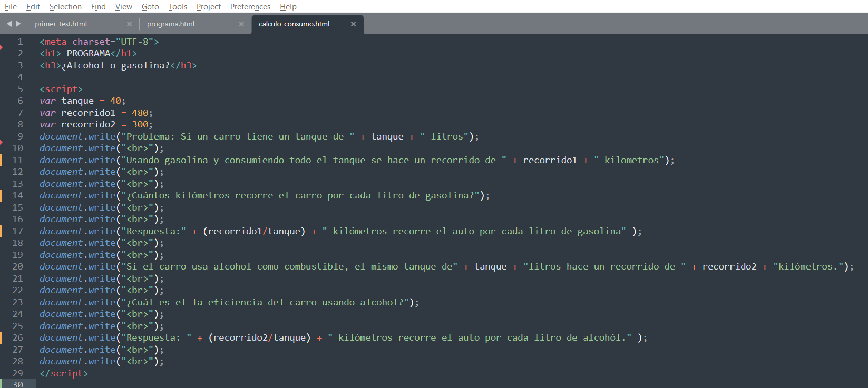
Task: Open the Tools menu
Action: coord(178,7)
